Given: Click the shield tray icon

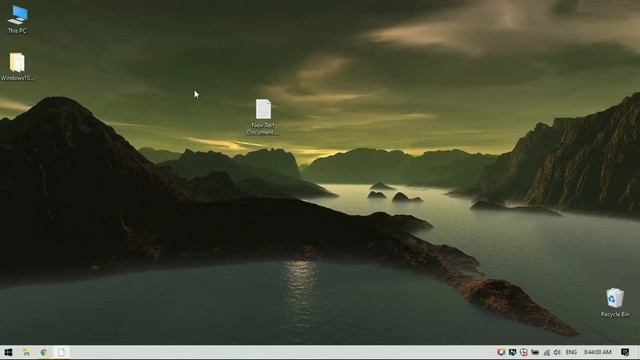Looking at the screenshot, I should coord(501,352).
